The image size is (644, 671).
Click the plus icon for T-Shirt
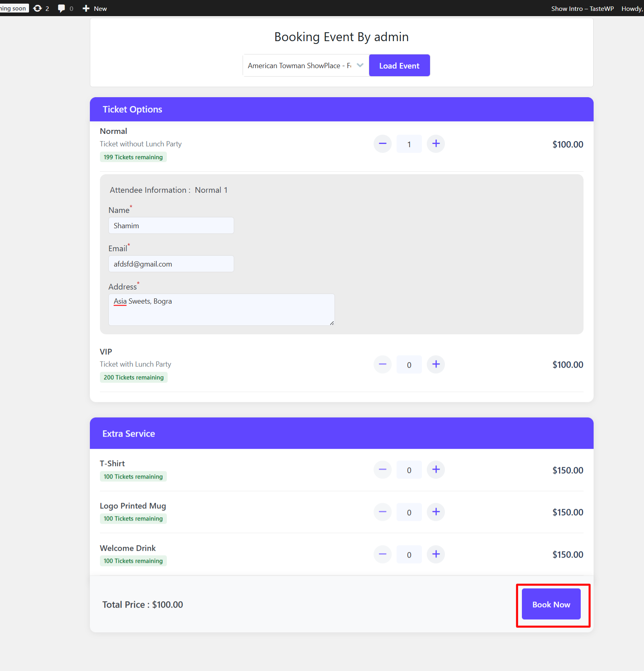436,470
